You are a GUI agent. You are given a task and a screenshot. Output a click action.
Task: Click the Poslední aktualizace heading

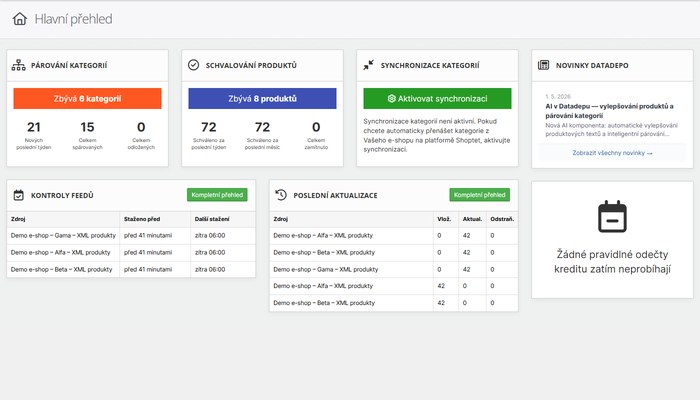click(x=335, y=195)
